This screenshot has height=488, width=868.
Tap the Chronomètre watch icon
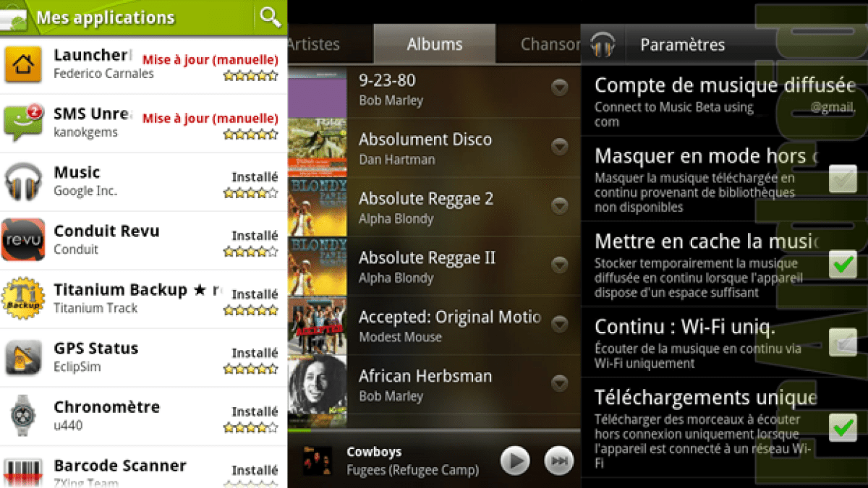point(23,416)
